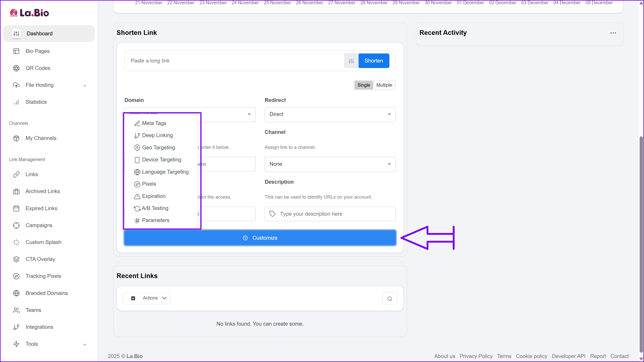Click the Customize button
644x362 pixels.
tap(260, 238)
